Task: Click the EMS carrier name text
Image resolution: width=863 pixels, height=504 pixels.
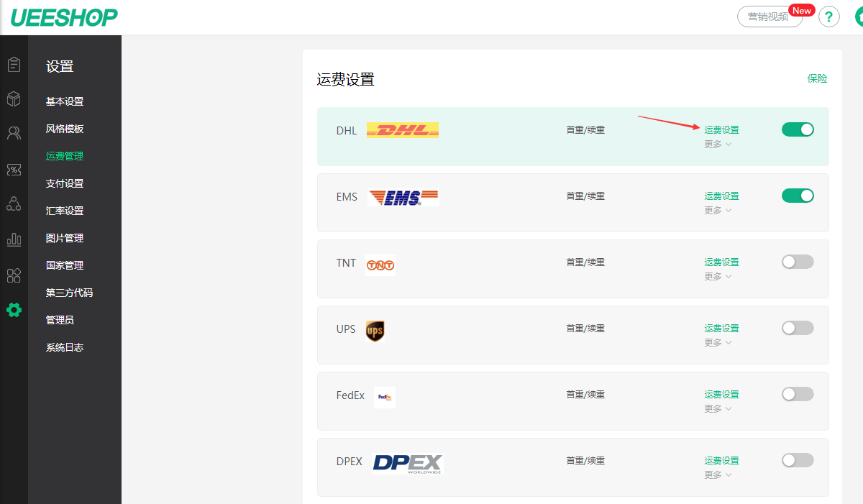Action: 347,197
